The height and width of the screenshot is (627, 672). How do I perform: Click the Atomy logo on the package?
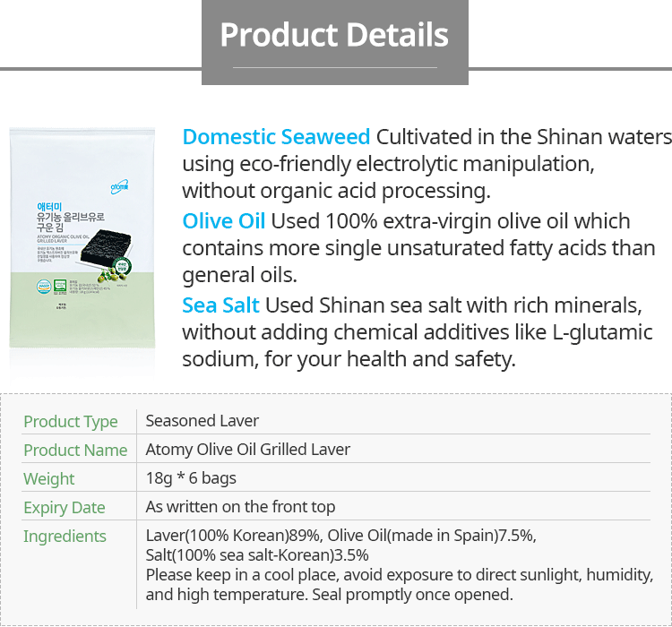pyautogui.click(x=119, y=187)
